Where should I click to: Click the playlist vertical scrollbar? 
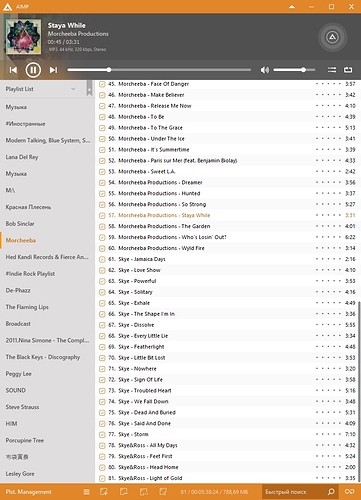coord(359,391)
